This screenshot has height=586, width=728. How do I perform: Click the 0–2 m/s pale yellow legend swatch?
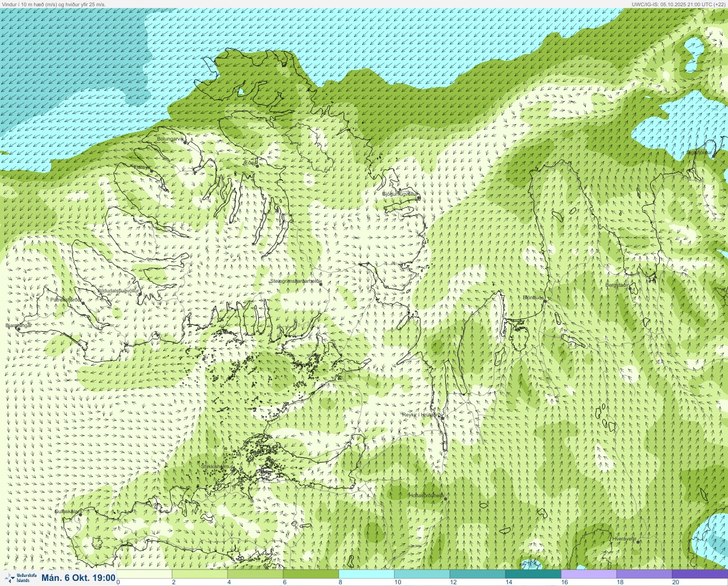coord(144,574)
